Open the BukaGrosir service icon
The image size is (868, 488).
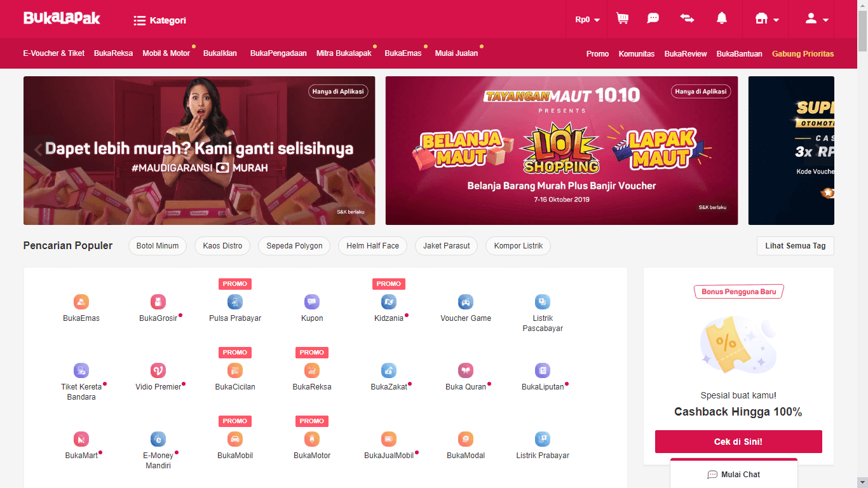point(158,302)
